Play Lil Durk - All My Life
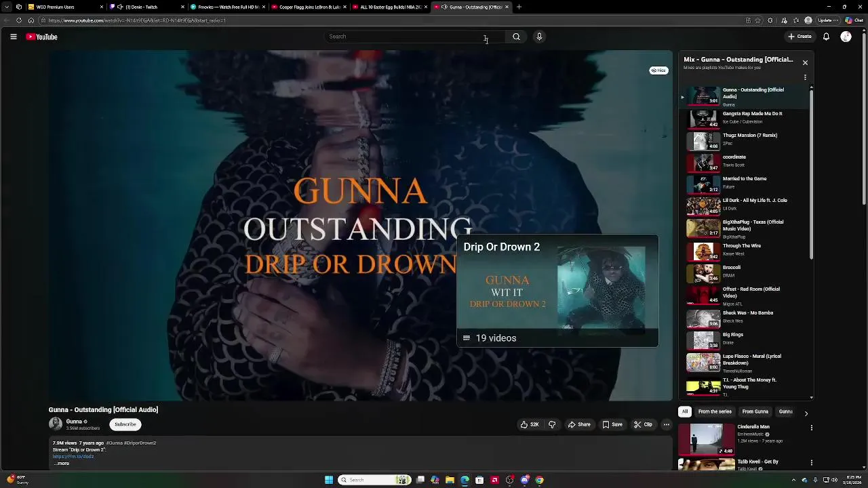The image size is (868, 488). click(x=746, y=205)
